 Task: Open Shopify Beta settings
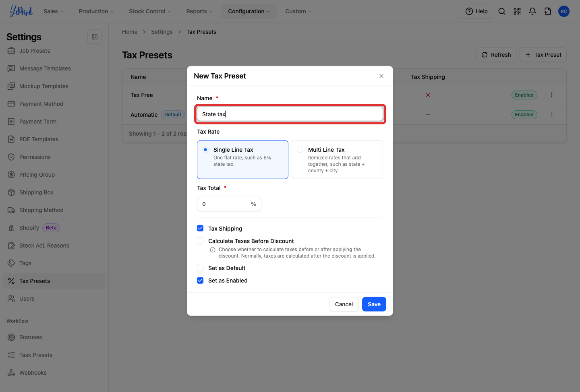coord(54,228)
